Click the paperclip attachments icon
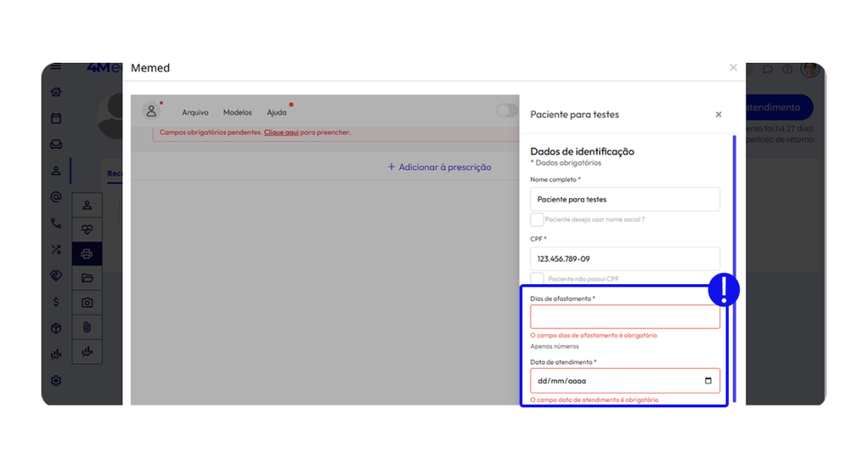 coord(86,327)
